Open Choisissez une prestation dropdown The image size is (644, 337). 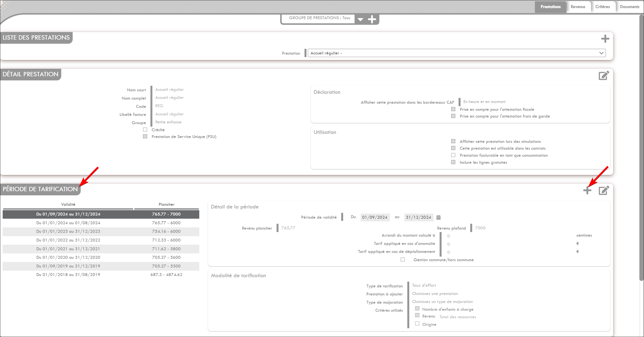pyautogui.click(x=435, y=294)
